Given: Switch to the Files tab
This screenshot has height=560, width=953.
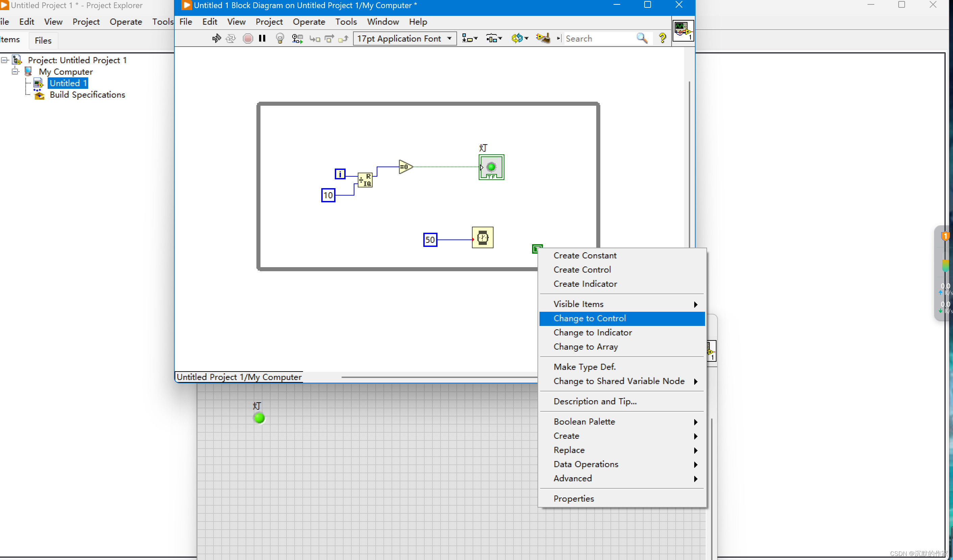Looking at the screenshot, I should 43,41.
